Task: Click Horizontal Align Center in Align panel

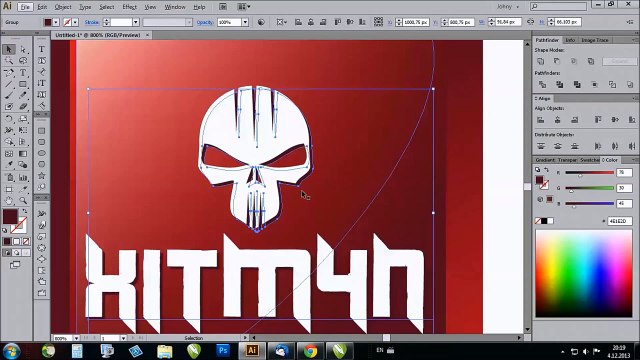Action: pos(558,120)
